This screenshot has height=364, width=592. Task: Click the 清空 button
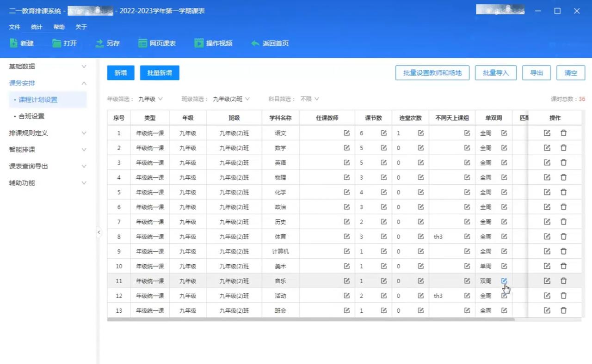click(571, 73)
